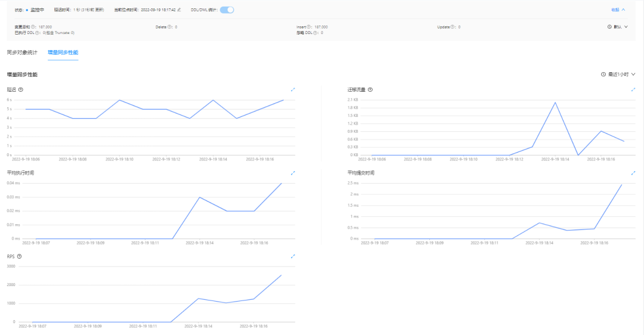
Task: Click the 变更总和 value 187,000
Action: [45, 27]
